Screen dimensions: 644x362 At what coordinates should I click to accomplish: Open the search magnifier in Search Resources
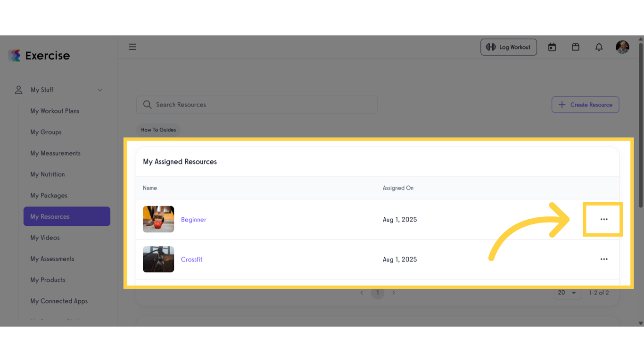coord(147,104)
